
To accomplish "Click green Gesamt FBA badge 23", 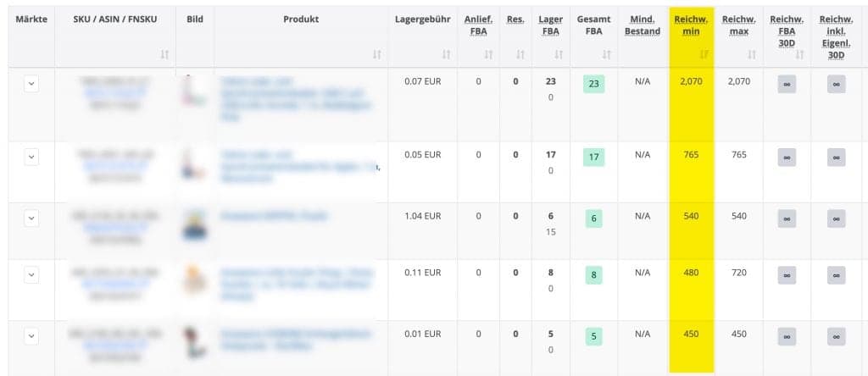I will pos(593,84).
